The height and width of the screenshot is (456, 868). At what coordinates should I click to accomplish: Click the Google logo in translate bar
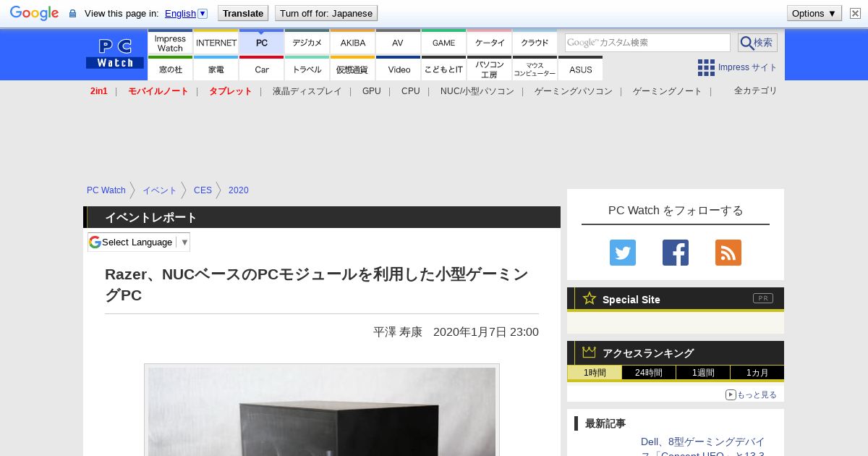tap(34, 13)
